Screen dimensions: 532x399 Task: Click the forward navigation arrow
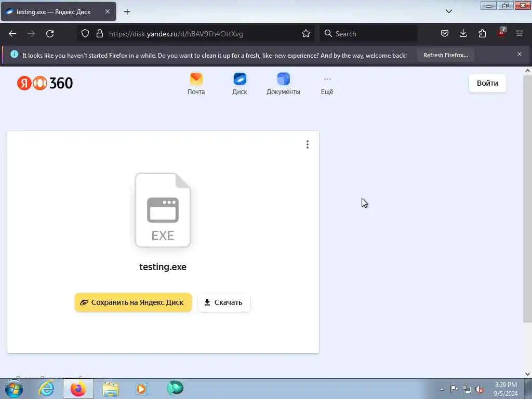(31, 34)
